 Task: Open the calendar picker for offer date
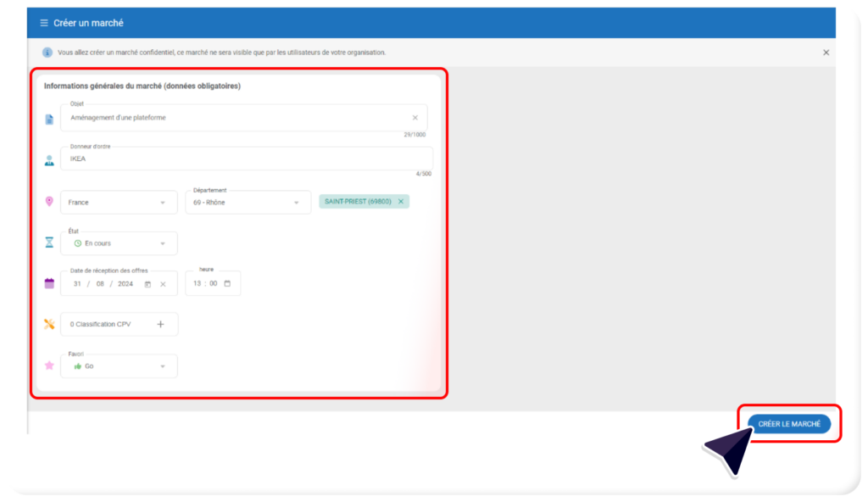point(147,284)
